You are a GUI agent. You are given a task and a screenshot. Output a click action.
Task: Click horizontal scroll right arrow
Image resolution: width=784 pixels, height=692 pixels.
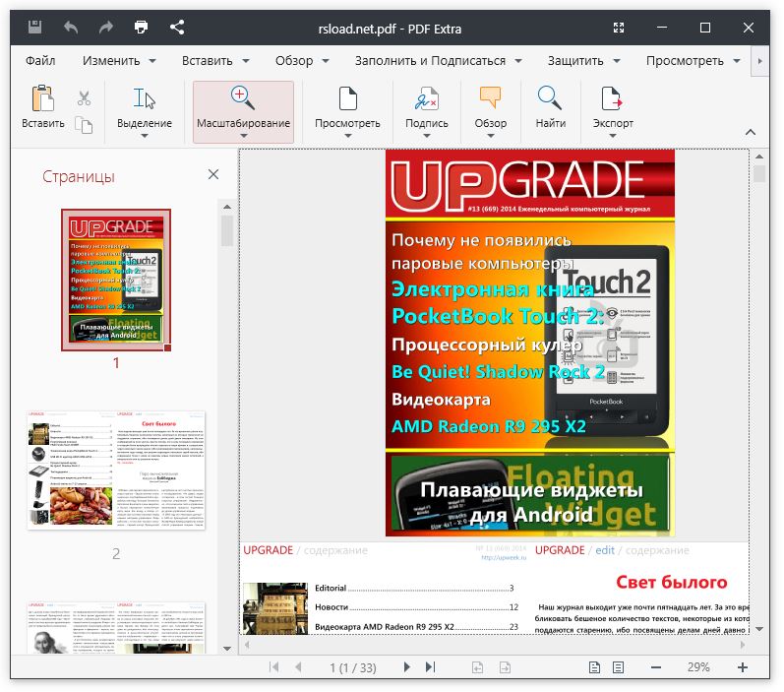point(743,645)
